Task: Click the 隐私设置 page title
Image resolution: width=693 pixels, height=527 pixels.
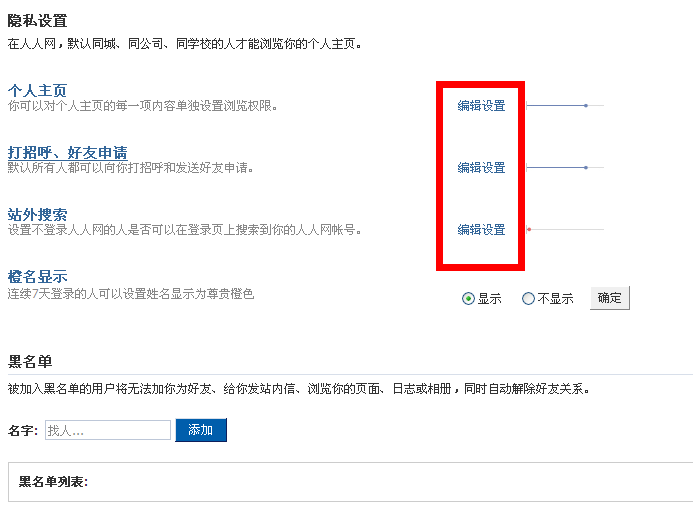Action: (37, 21)
